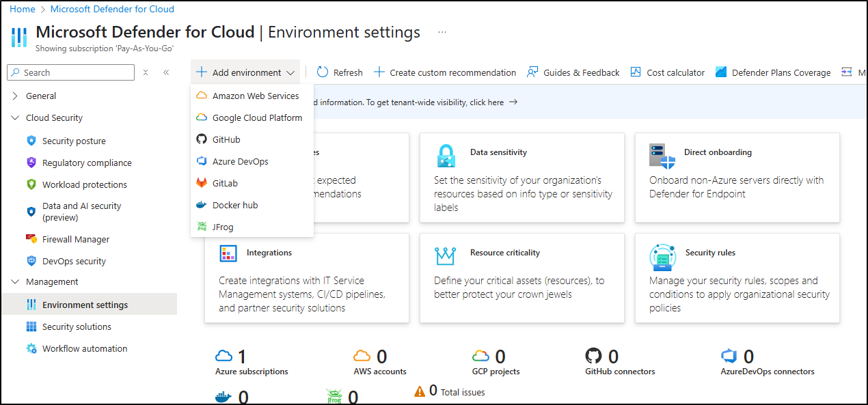Screen dimensions: 868x405
Task: Click the GCP projects count label
Action: click(x=496, y=372)
